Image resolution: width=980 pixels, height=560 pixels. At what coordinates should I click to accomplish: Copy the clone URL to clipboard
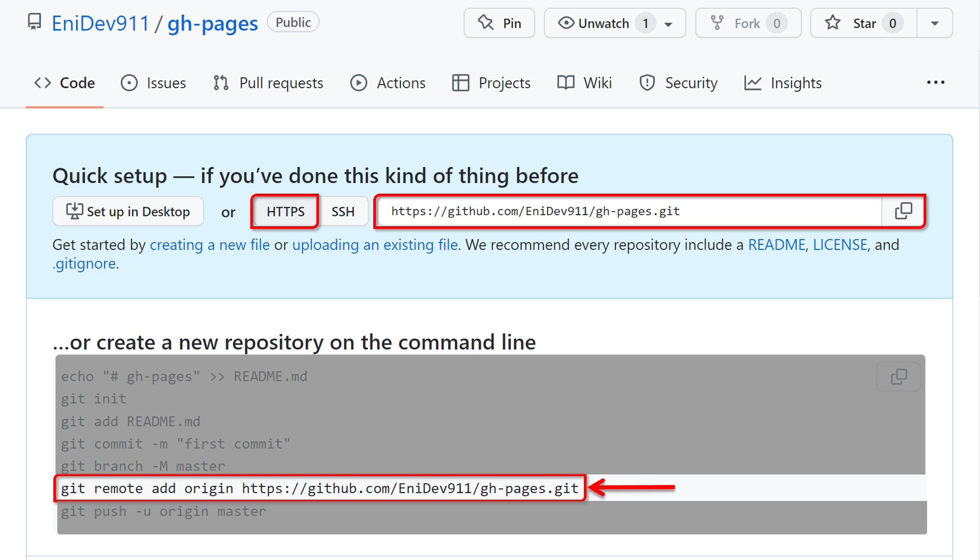903,211
